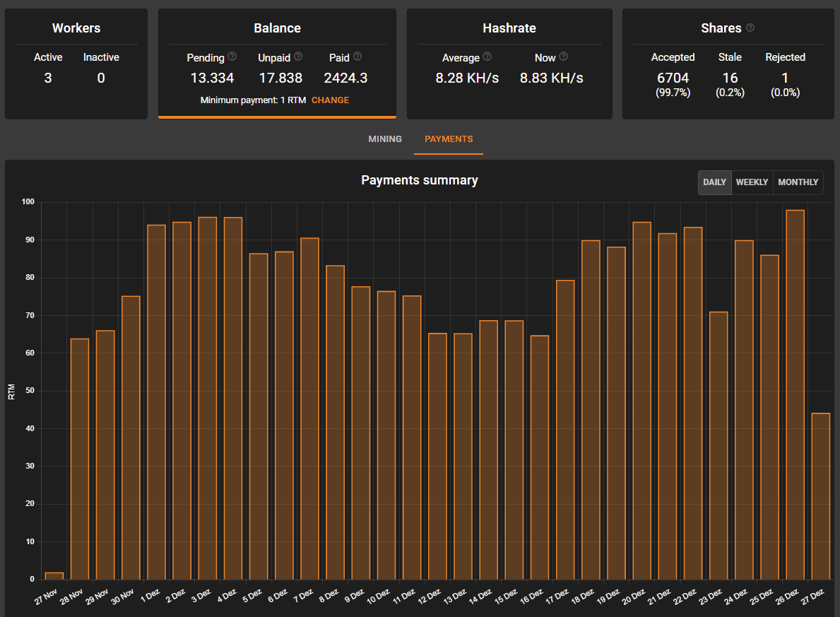The width and height of the screenshot is (840, 617).
Task: Click the help icon beside Now hashrate
Action: (564, 57)
